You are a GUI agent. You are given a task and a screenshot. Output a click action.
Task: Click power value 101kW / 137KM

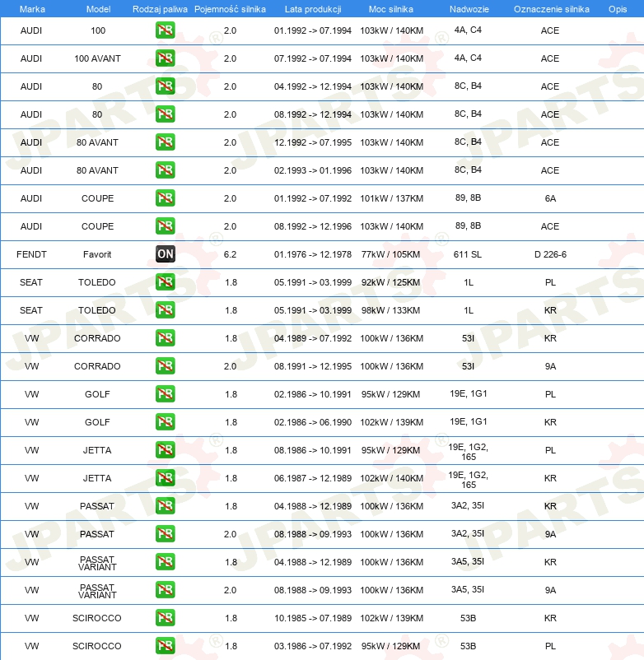point(392,198)
